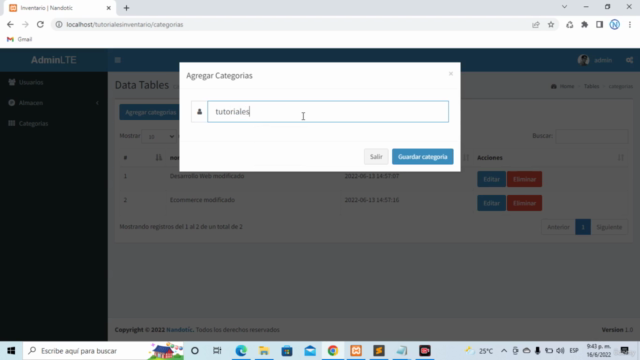
Task: Click the Home breadcrumb link
Action: (x=563, y=86)
